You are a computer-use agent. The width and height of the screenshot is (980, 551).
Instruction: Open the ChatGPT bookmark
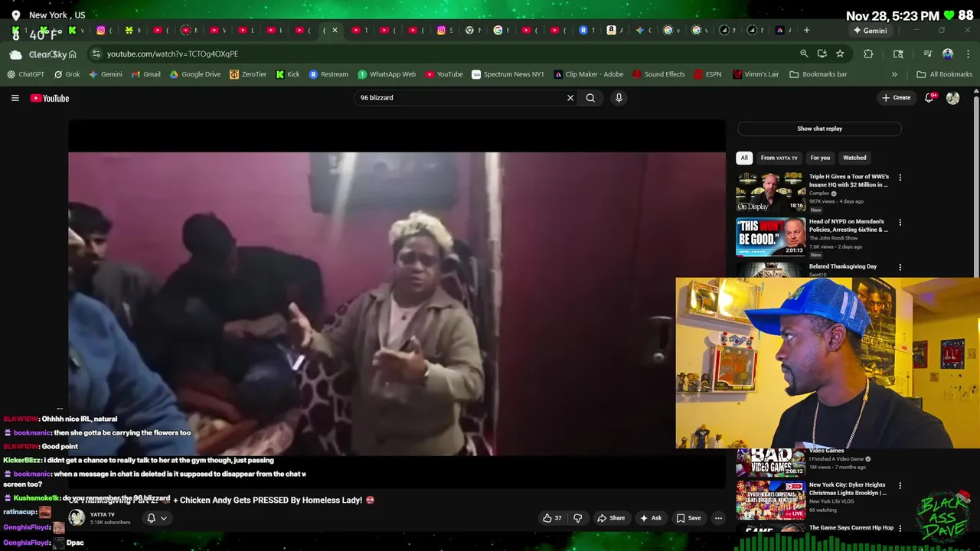click(x=25, y=74)
